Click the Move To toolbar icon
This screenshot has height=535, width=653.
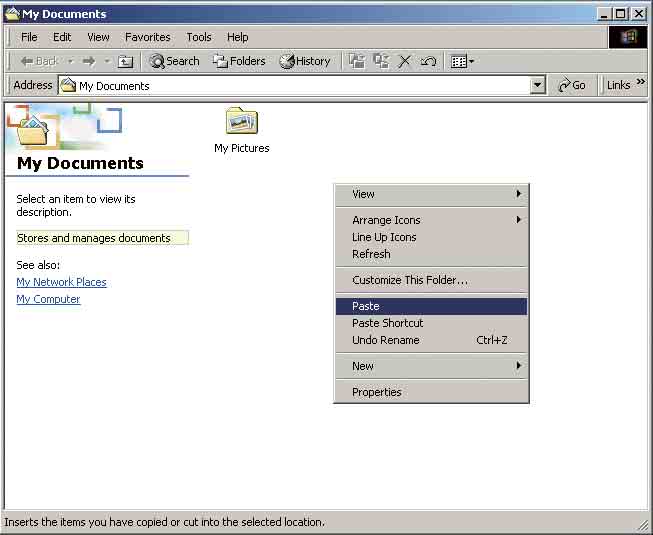[x=357, y=62]
